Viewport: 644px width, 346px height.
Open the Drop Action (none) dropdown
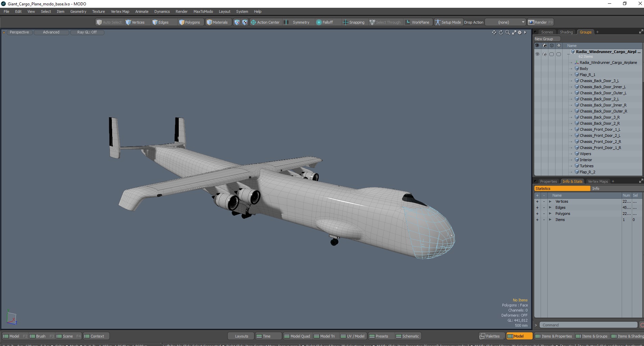pos(505,22)
